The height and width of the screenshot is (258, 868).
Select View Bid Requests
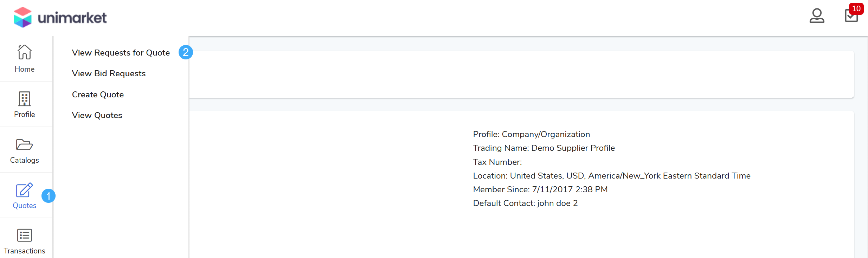coord(109,73)
